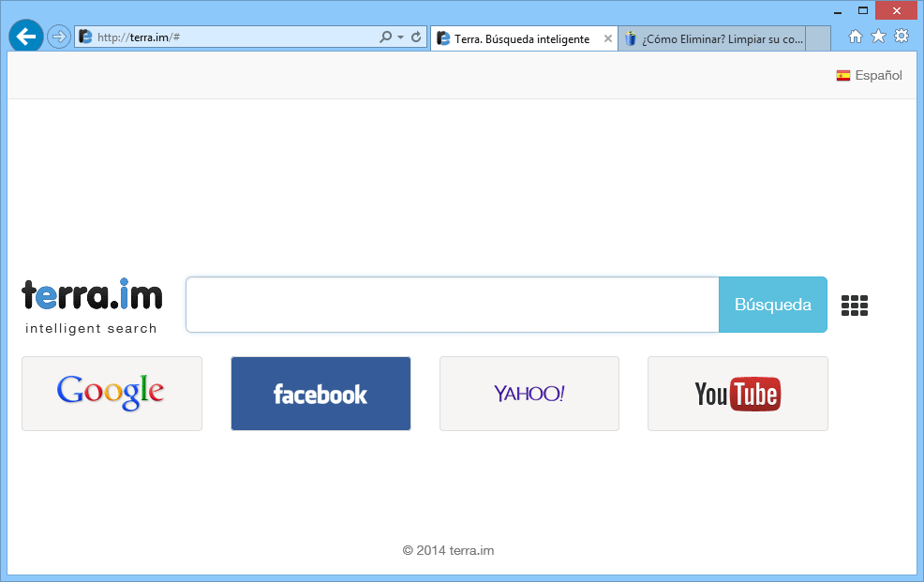The height and width of the screenshot is (582, 924).
Task: Open a new tab with the blank tab button
Action: click(x=818, y=38)
